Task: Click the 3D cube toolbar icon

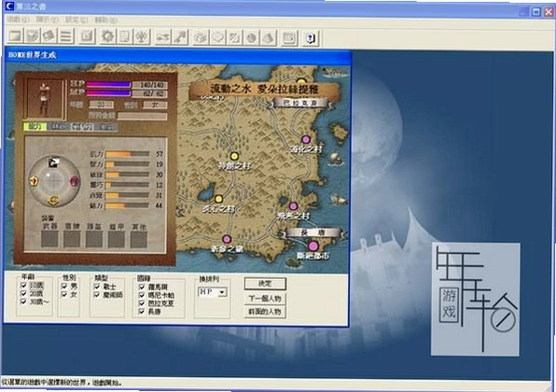Action: pyautogui.click(x=202, y=37)
